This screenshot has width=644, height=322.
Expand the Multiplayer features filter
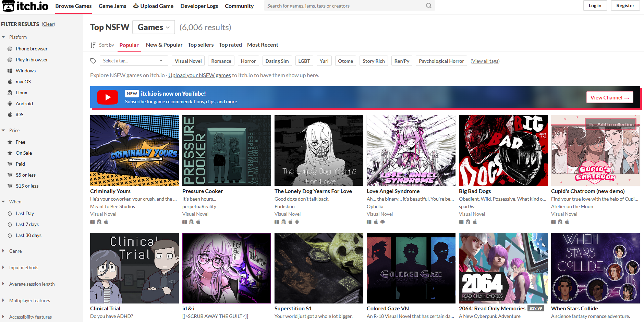click(x=26, y=300)
